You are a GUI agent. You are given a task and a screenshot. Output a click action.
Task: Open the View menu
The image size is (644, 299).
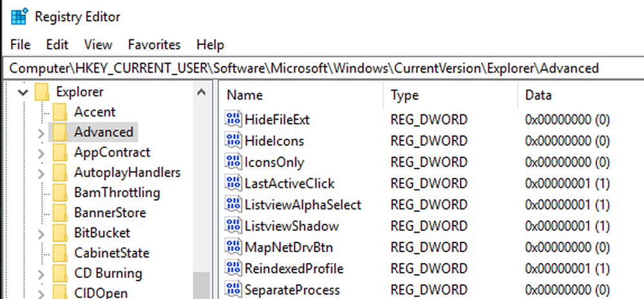pyautogui.click(x=98, y=44)
